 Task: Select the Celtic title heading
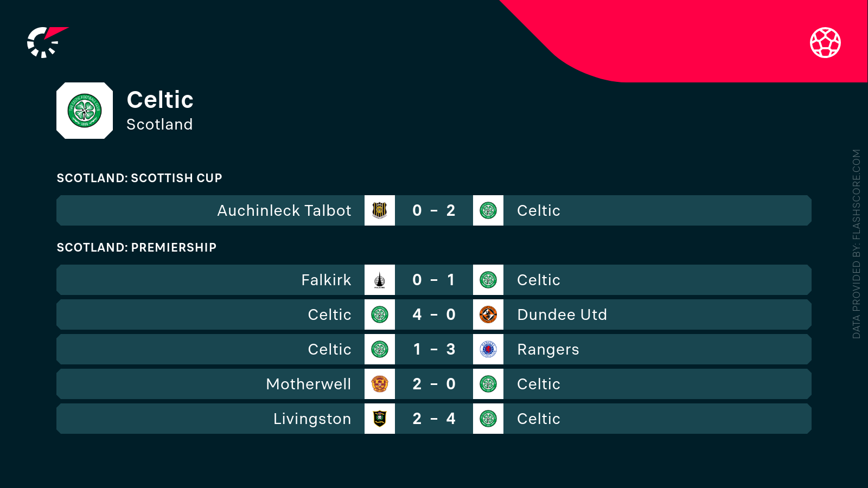click(x=160, y=100)
